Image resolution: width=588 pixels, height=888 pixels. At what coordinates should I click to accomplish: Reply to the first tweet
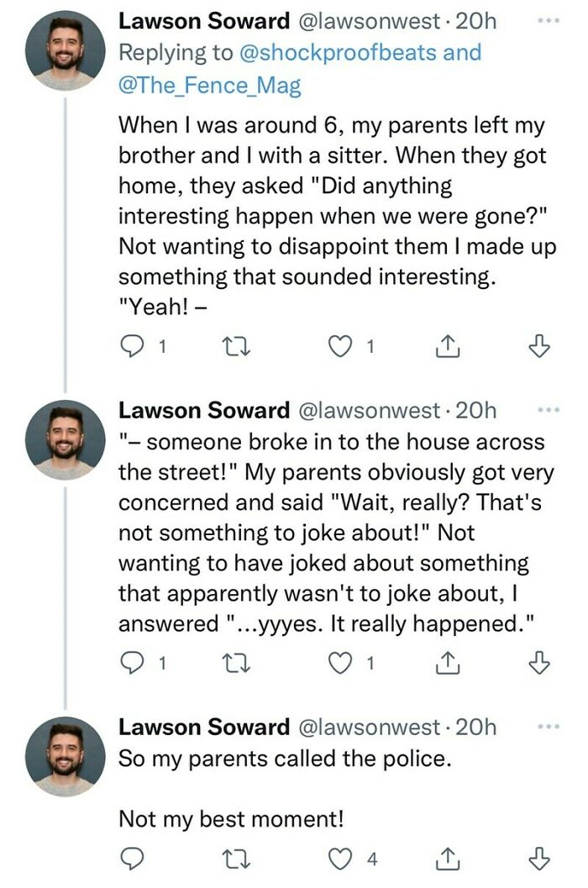point(134,346)
